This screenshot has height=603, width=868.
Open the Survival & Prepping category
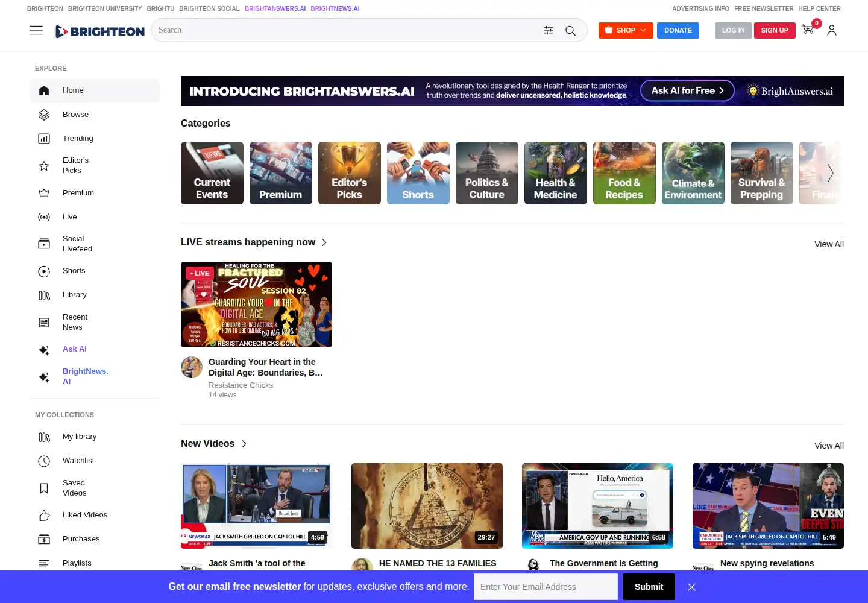tap(762, 173)
